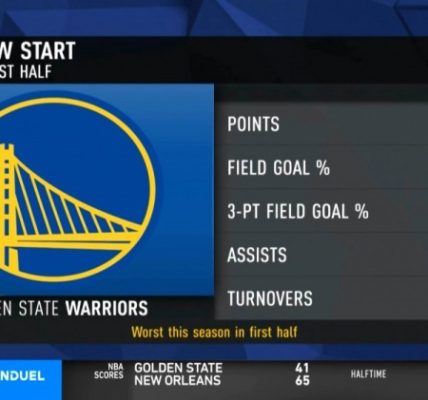Click the Golden State Warriors bridge logo
The height and width of the screenshot is (400, 428).
(x=75, y=189)
